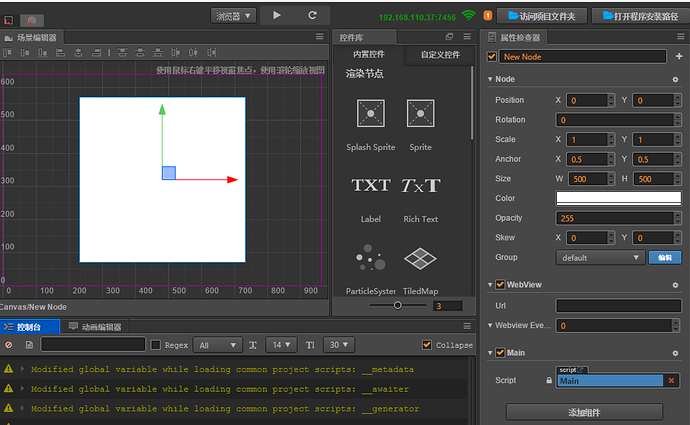Switch to the 内置控件 tab

coord(369,54)
